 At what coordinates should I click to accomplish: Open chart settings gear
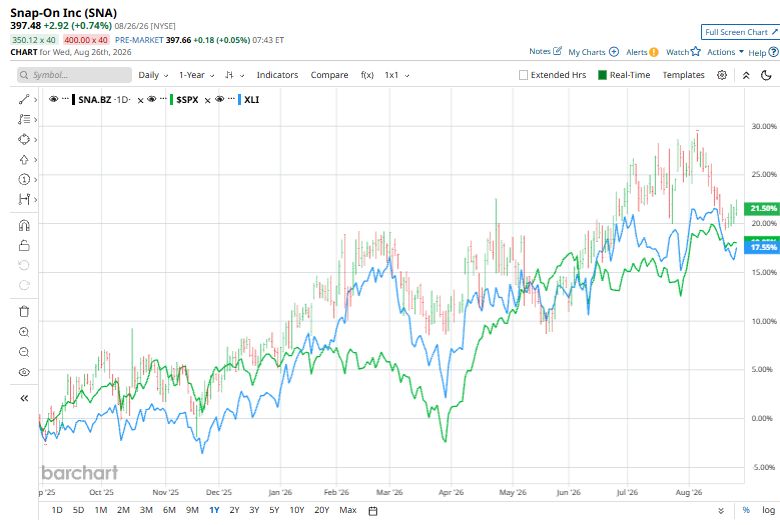[x=722, y=75]
